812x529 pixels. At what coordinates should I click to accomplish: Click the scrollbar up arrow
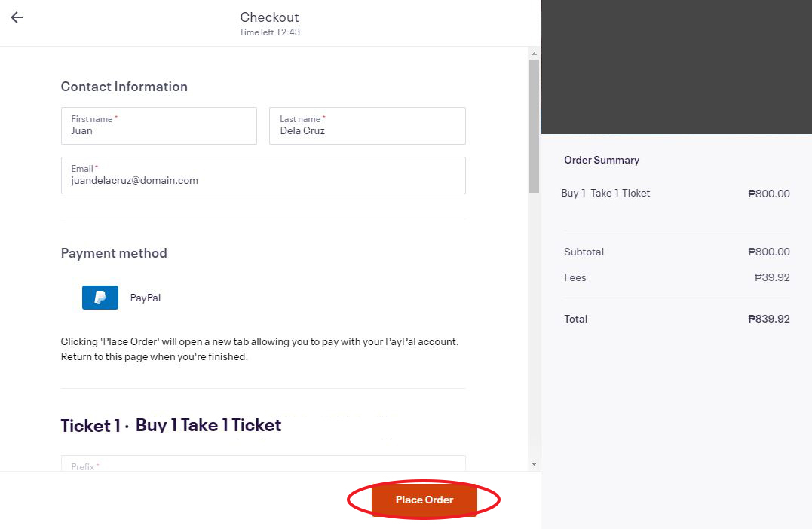534,54
